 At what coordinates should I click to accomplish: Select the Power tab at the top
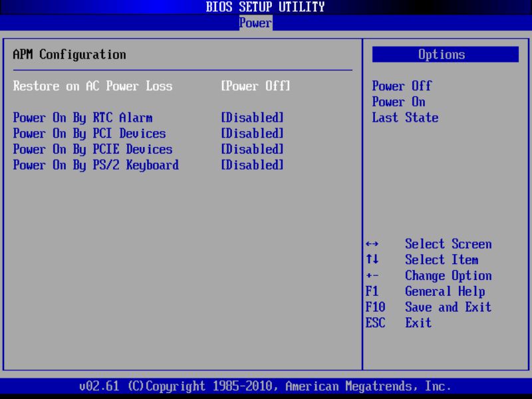[x=256, y=23]
